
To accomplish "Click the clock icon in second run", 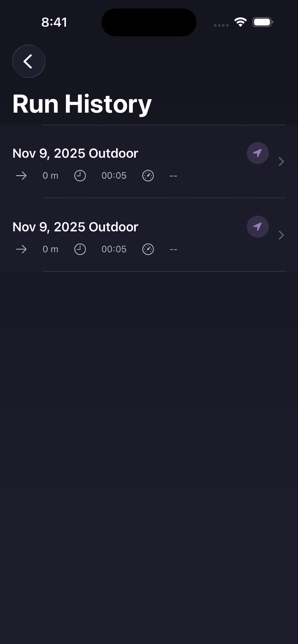I will pyautogui.click(x=80, y=249).
